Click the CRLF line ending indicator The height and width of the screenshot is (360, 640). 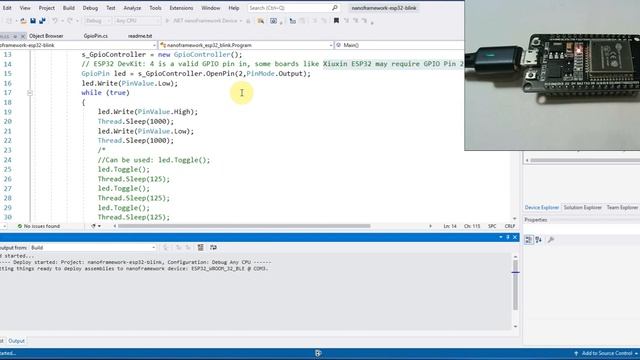tap(510, 226)
